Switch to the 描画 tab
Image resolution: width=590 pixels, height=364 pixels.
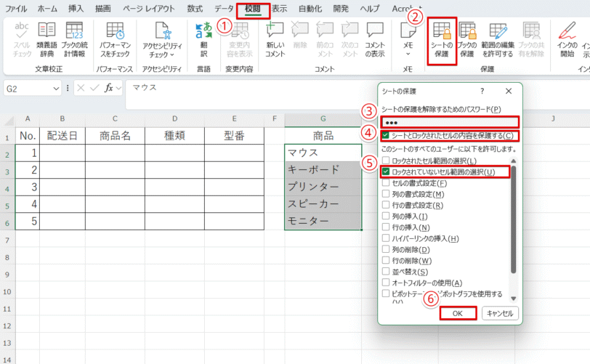pyautogui.click(x=102, y=8)
